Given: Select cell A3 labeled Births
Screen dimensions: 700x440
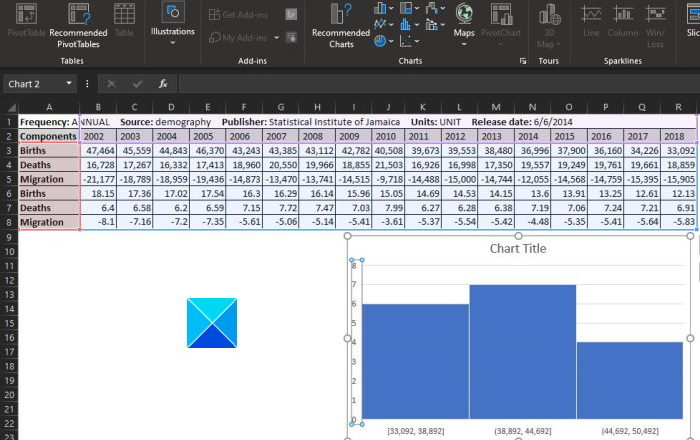Looking at the screenshot, I should pos(49,150).
